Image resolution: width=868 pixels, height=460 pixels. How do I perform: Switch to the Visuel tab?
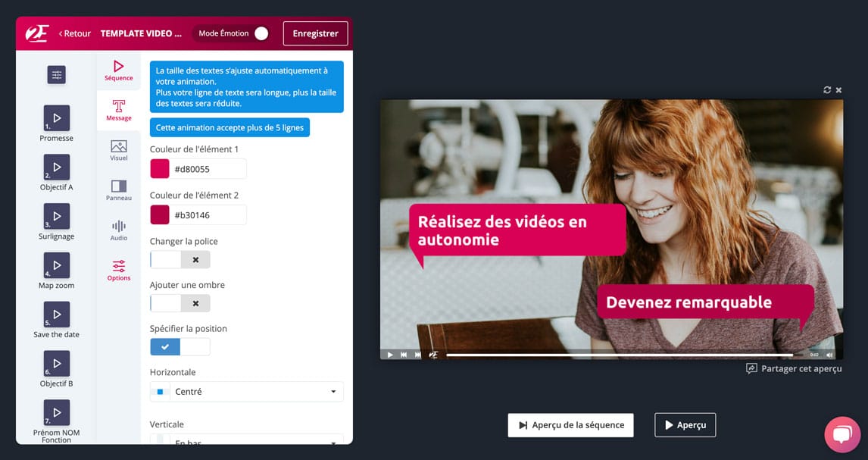click(x=118, y=151)
